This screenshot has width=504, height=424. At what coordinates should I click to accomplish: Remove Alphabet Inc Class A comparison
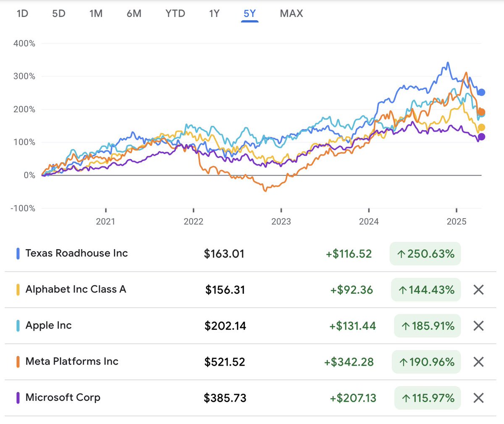(478, 290)
